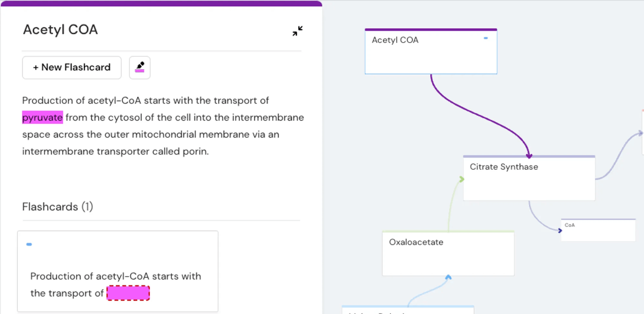Click the + New Flashcard button
Viewport: 644px width, 314px height.
point(72,68)
